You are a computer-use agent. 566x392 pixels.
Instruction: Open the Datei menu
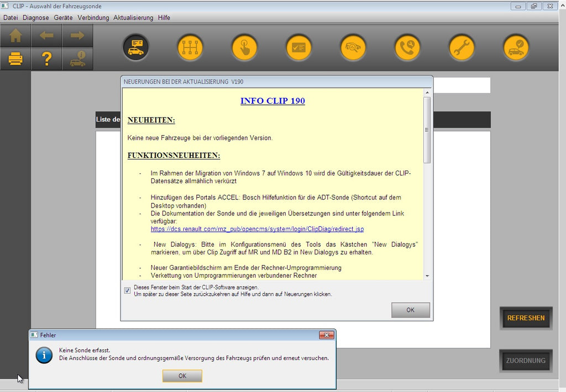[x=11, y=18]
